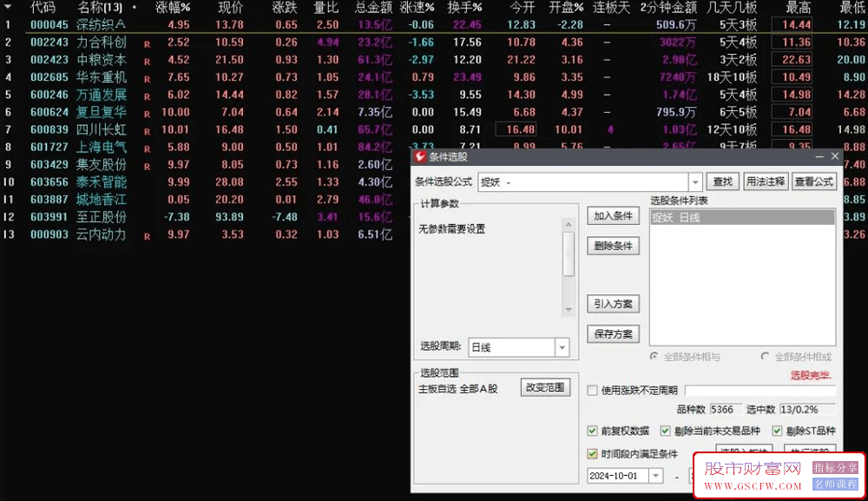Click the 使用涨跌不定周期 text field
This screenshot has height=501, width=868.
tap(759, 390)
